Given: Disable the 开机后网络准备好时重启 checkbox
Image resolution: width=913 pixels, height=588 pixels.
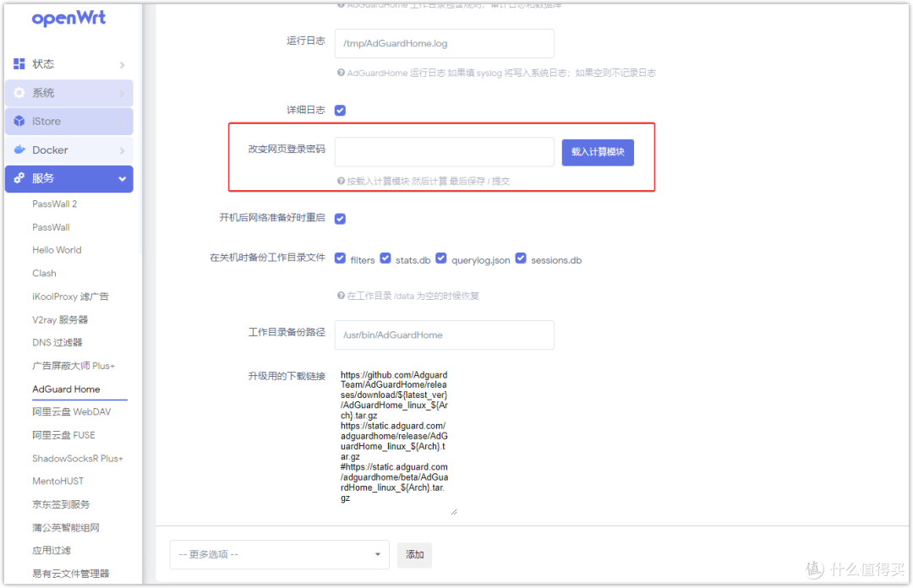Looking at the screenshot, I should (340, 218).
